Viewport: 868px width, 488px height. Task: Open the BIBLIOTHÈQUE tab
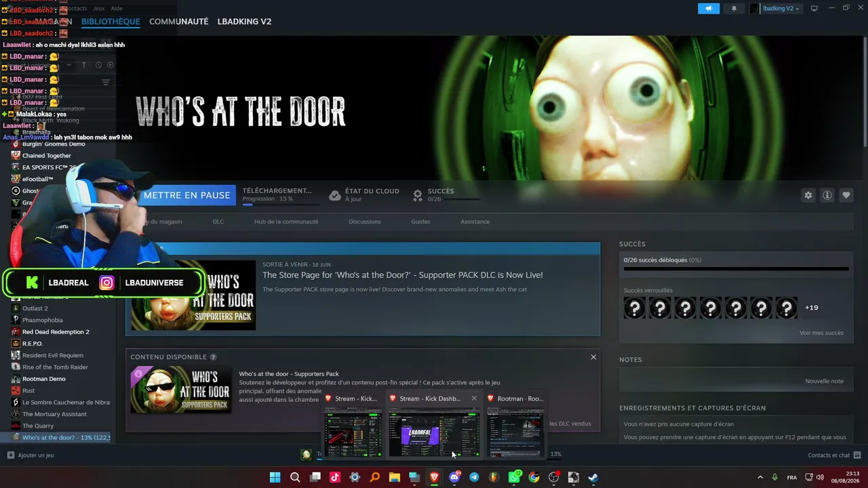(x=111, y=22)
